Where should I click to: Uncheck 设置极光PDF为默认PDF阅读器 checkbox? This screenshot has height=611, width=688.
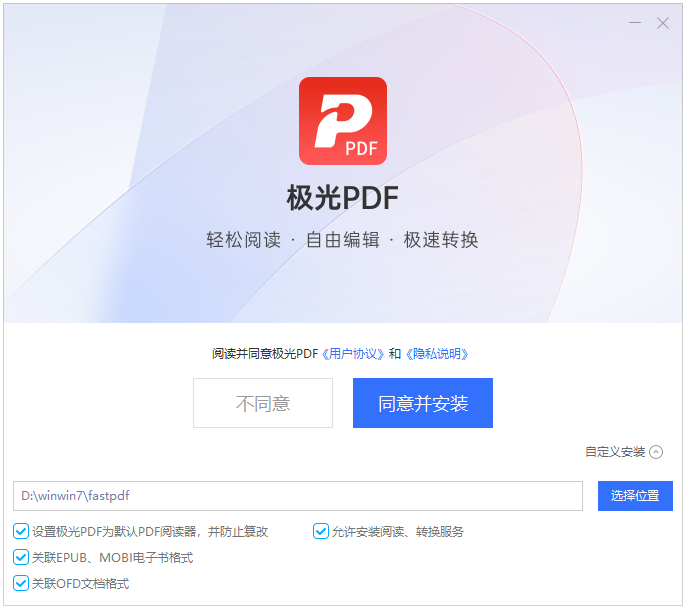(21, 531)
